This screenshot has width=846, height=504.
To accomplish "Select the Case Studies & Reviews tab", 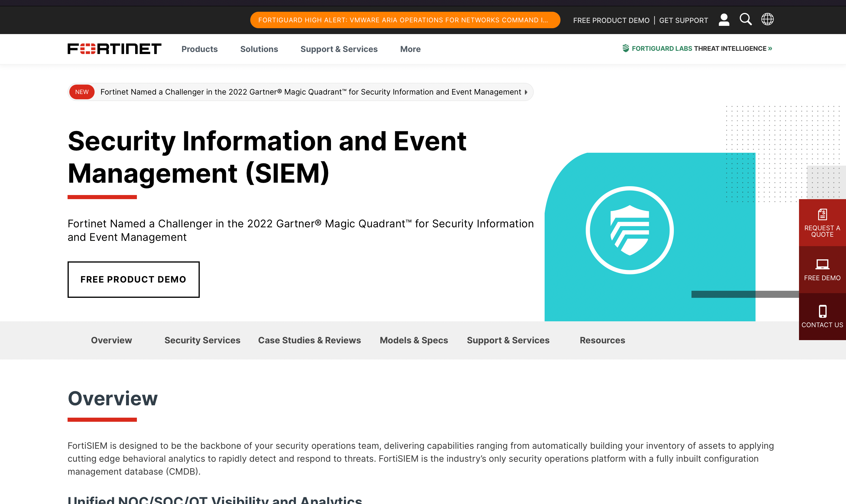I will [309, 340].
